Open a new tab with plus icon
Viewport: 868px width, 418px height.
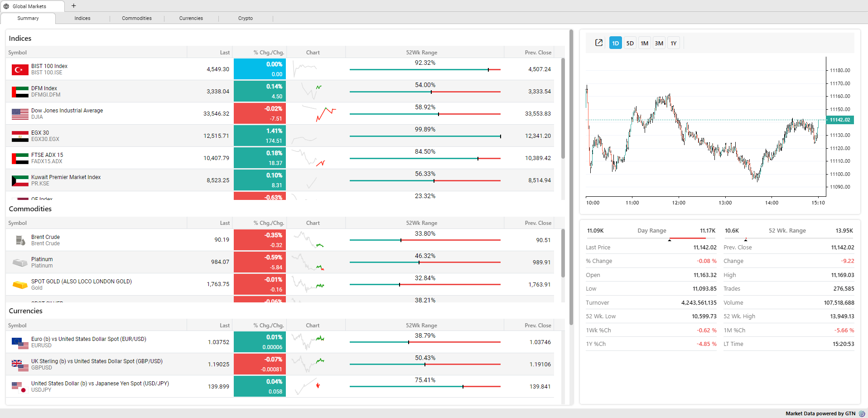(x=73, y=6)
